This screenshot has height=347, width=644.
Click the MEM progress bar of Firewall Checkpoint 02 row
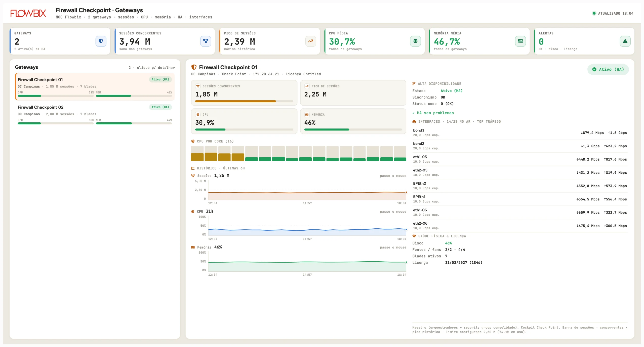[134, 123]
